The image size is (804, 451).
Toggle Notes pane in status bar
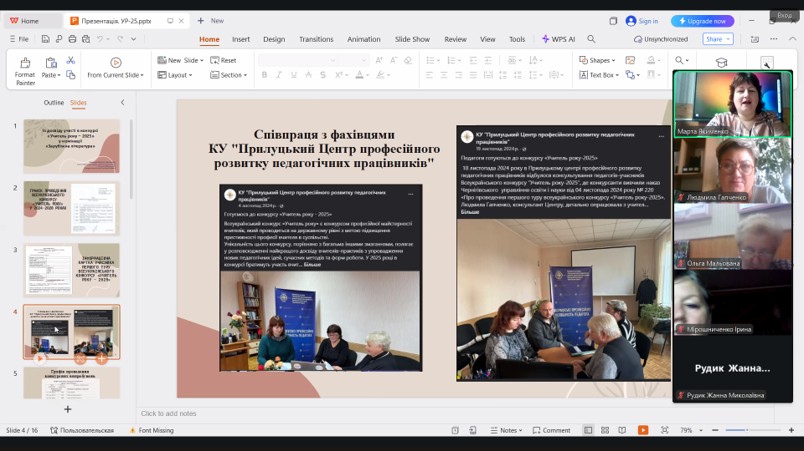507,430
